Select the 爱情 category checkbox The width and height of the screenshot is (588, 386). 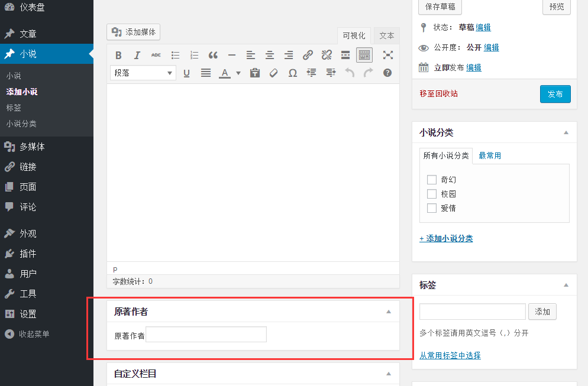(431, 207)
